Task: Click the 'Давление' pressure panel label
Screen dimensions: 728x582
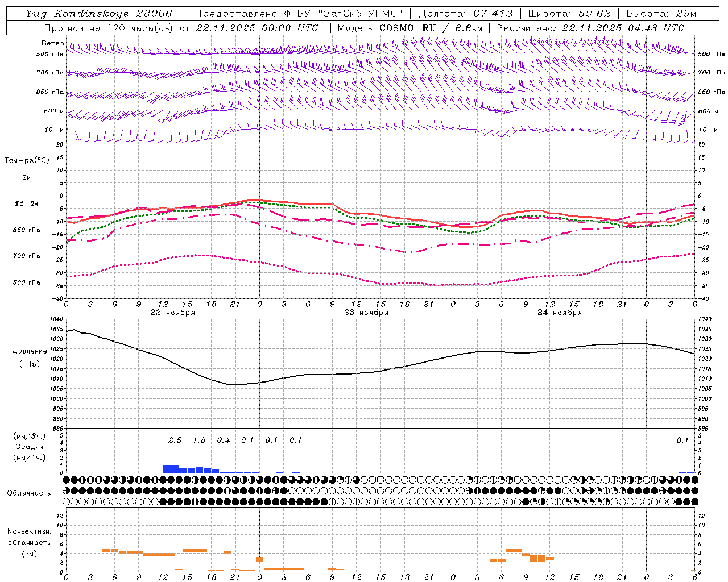Action: coord(30,351)
